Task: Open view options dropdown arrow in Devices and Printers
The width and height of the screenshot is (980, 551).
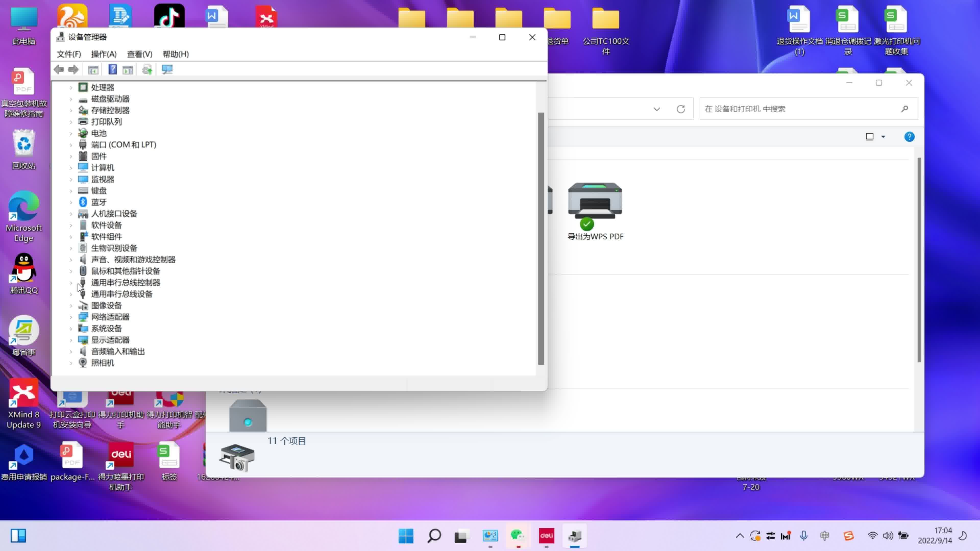Action: 883,137
